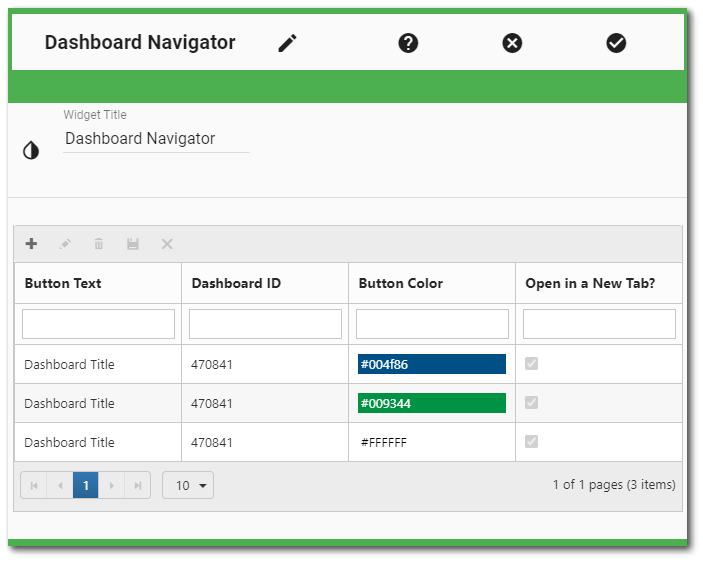703x562 pixels.
Task: Click the green #009344 color swatch
Action: coord(432,403)
